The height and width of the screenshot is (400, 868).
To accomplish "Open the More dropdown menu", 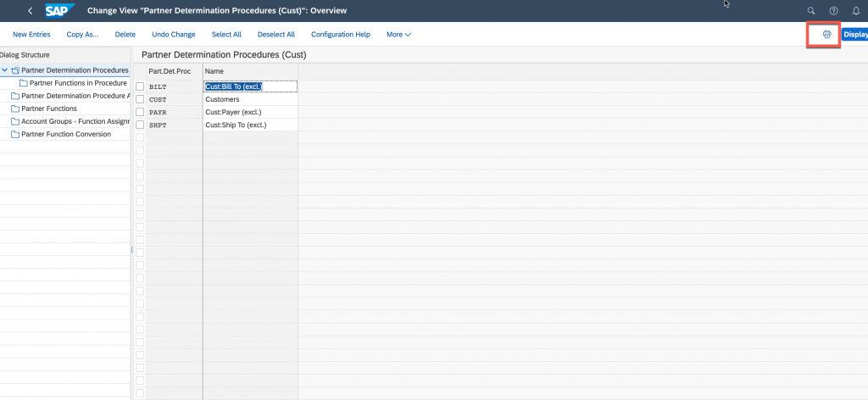I will click(x=398, y=34).
